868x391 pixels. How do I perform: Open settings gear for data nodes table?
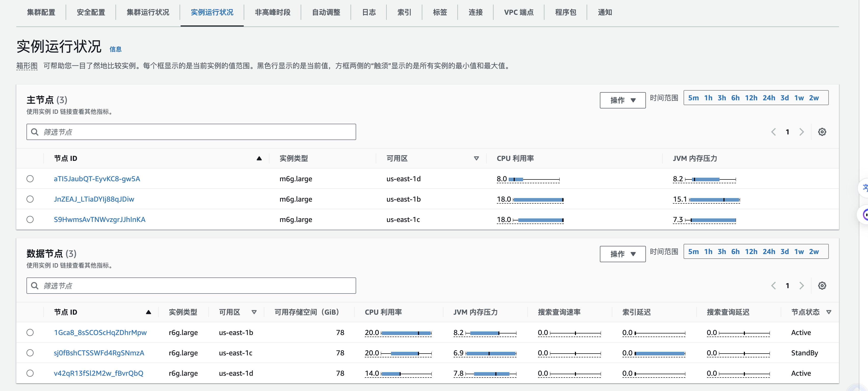pyautogui.click(x=822, y=286)
